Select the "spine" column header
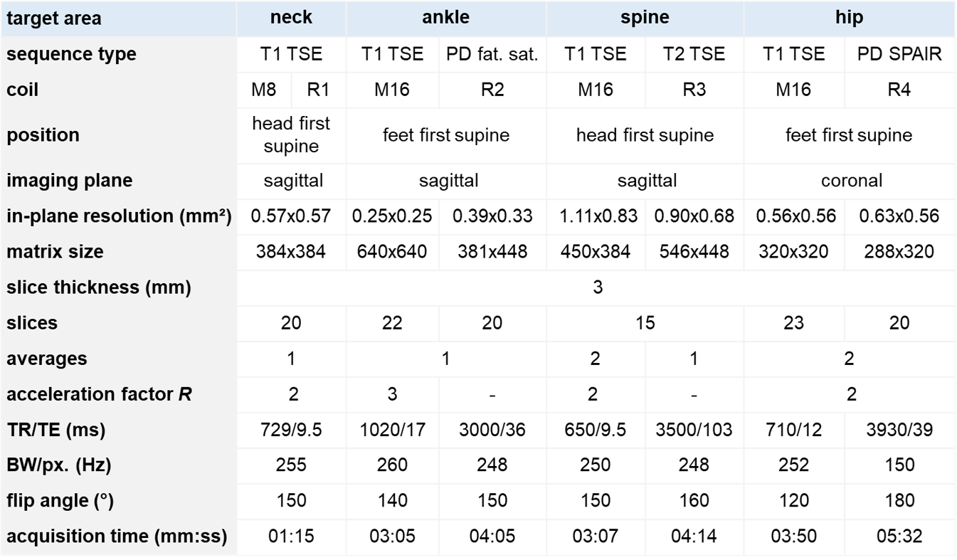Image resolution: width=957 pixels, height=560 pixels. pos(645,17)
